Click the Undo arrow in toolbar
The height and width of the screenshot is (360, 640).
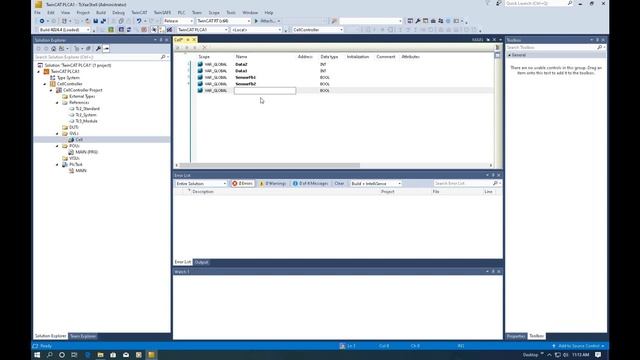coord(139,21)
